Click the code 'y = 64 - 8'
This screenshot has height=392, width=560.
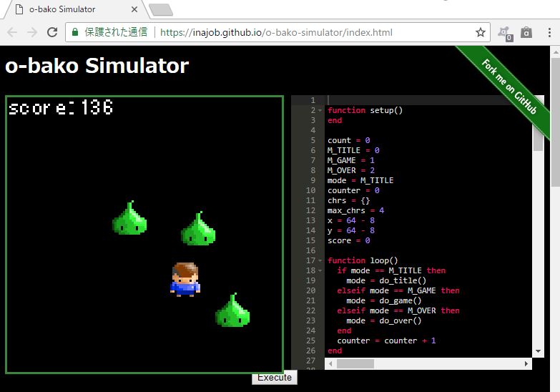tap(351, 230)
